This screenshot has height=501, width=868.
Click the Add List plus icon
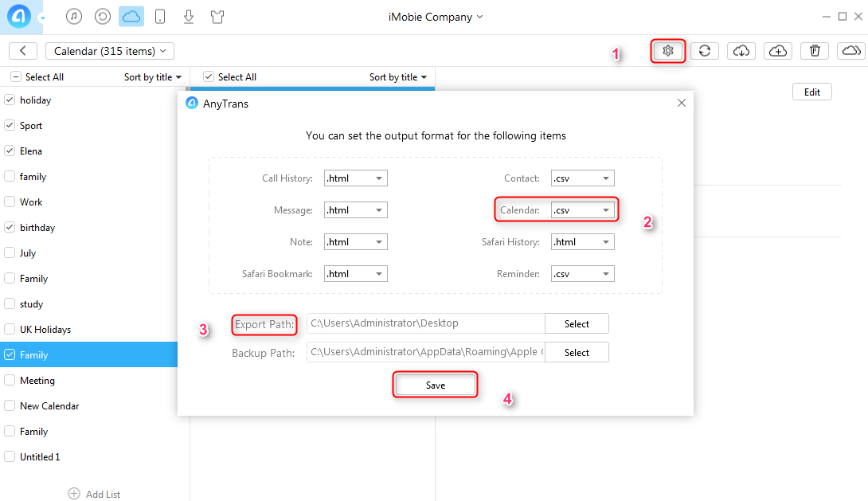tap(73, 493)
